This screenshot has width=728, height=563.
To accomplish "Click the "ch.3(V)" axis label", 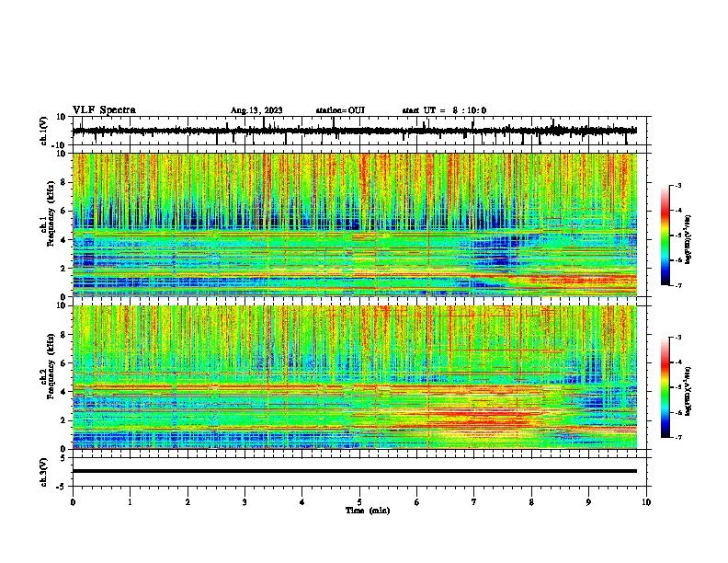I will click(43, 472).
